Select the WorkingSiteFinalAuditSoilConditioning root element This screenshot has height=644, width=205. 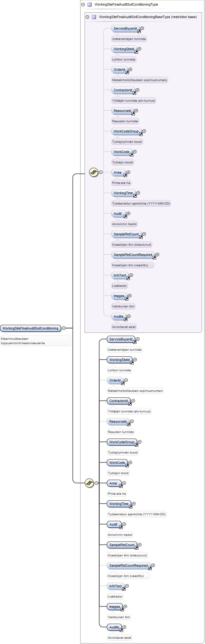point(31,328)
